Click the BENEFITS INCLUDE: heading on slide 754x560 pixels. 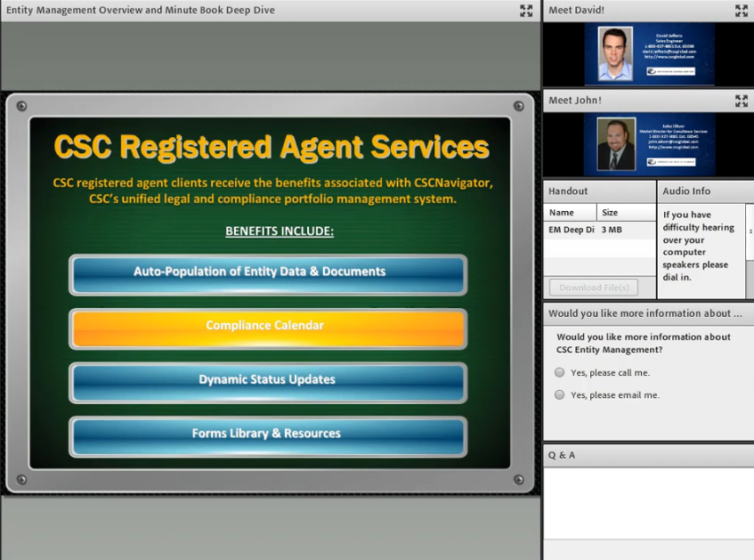tap(280, 231)
